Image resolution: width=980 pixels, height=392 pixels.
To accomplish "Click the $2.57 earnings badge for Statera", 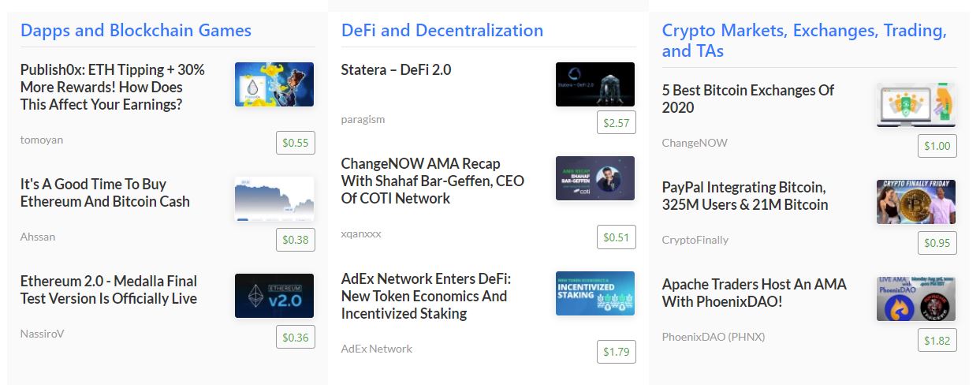I will (617, 122).
